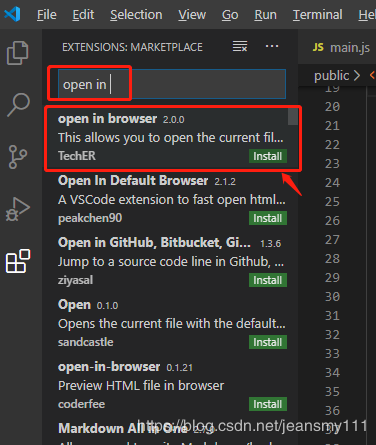Open the File menu
Viewport: 376px width, 445px height.
click(47, 15)
